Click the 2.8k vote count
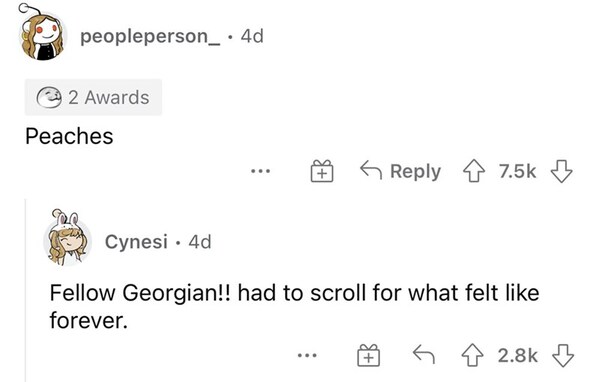The height and width of the screenshot is (382, 599). 518,356
